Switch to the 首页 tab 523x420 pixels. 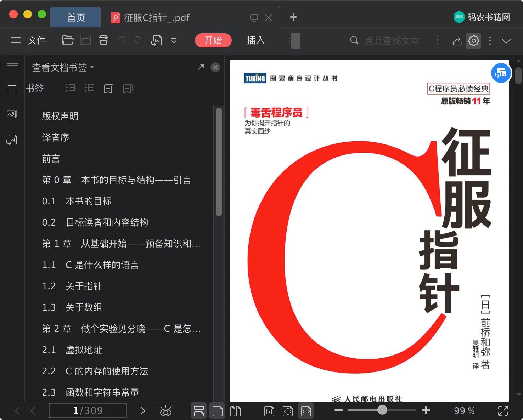[x=76, y=17]
